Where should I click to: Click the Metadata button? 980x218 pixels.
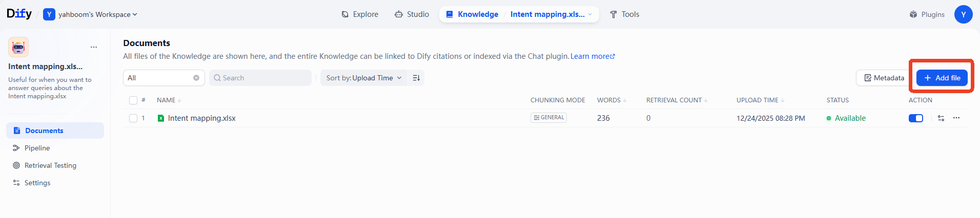[884, 78]
